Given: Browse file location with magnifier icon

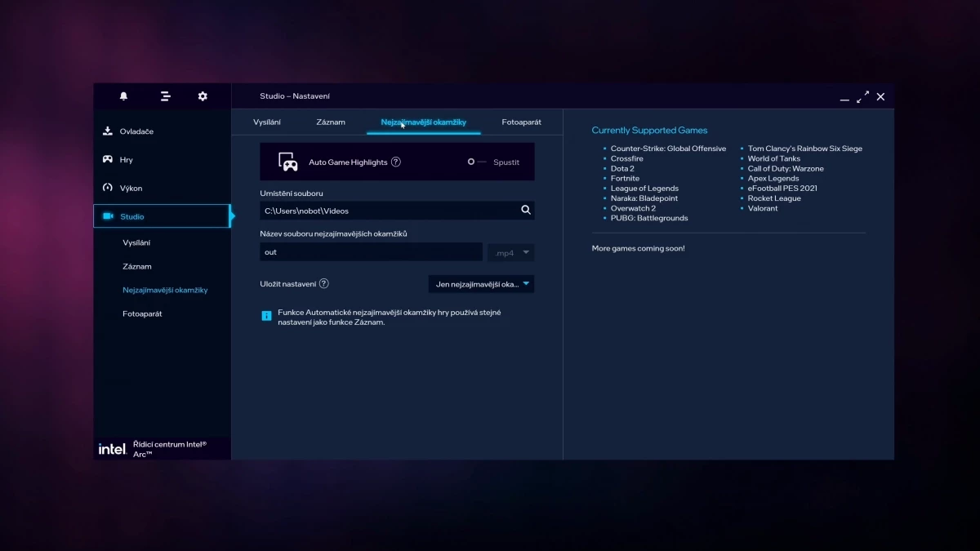Looking at the screenshot, I should pos(526,210).
